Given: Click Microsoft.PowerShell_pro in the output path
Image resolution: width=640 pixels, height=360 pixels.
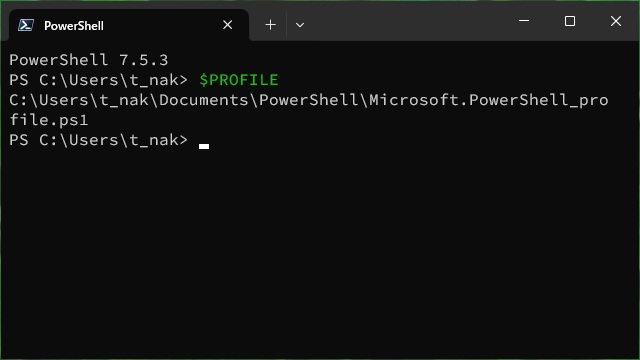Looking at the screenshot, I should 489,100.
